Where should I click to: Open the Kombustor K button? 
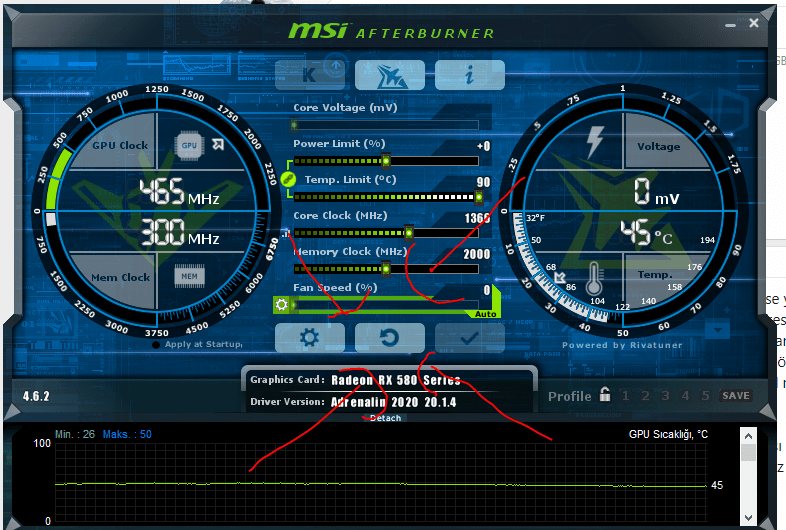[310, 75]
